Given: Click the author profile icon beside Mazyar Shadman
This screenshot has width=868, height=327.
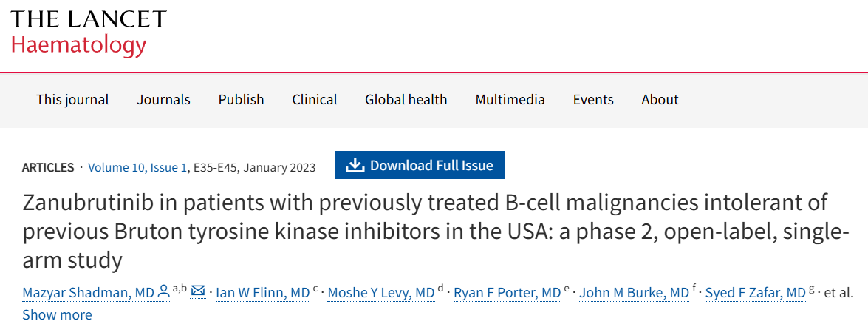Looking at the screenshot, I should [x=164, y=292].
